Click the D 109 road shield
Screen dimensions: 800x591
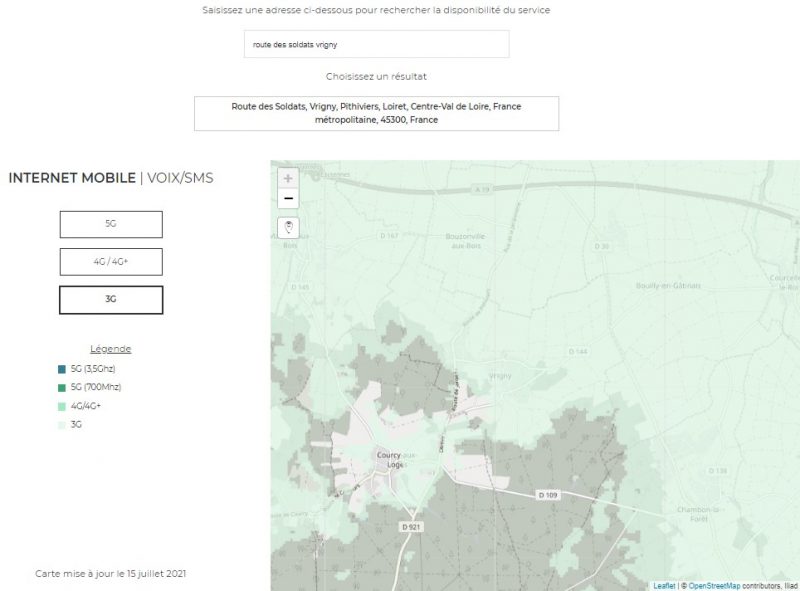tap(547, 494)
